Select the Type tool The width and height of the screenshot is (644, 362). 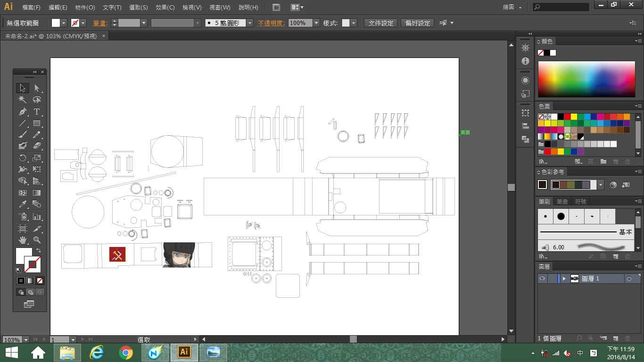(x=37, y=112)
